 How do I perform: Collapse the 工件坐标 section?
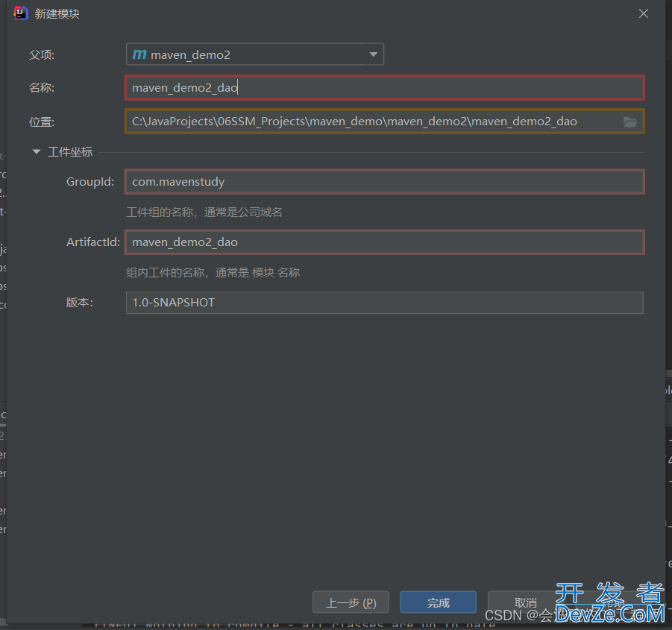(37, 151)
